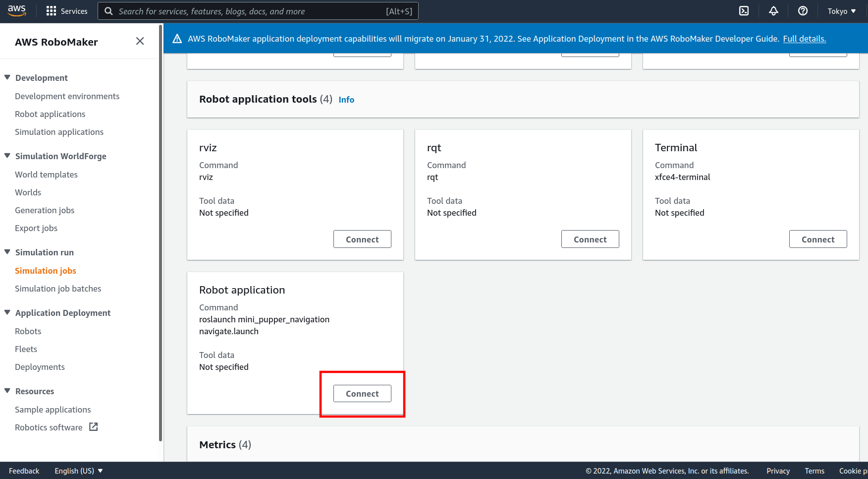This screenshot has width=868, height=479.
Task: Go to Worlds page
Action: click(28, 192)
